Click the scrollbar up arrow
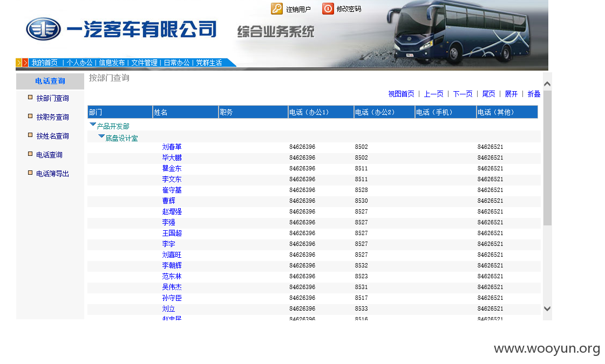Image resolution: width=605 pixels, height=364 pixels. [x=547, y=84]
